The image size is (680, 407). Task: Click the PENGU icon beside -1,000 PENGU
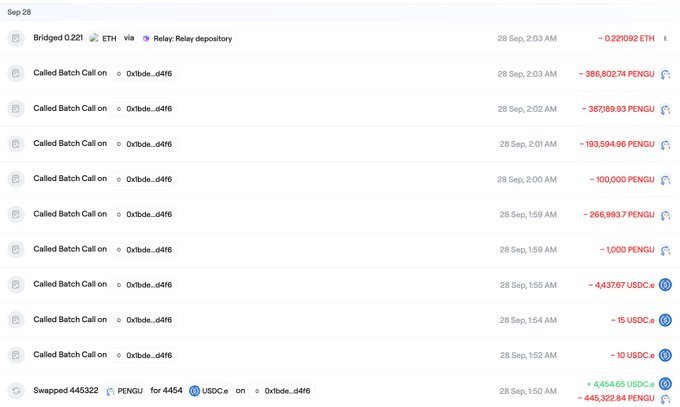click(665, 250)
